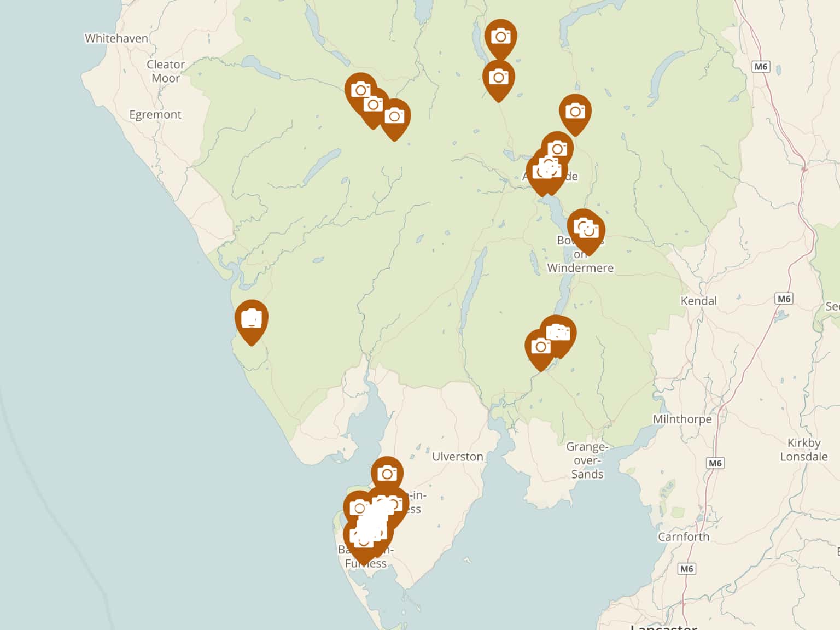Select the overlapping camera markers covering the Ambleside label
This screenshot has height=630, width=840.
click(546, 171)
